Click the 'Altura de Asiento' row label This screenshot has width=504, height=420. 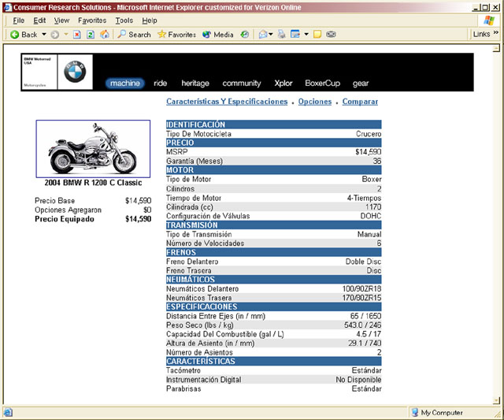click(x=210, y=344)
